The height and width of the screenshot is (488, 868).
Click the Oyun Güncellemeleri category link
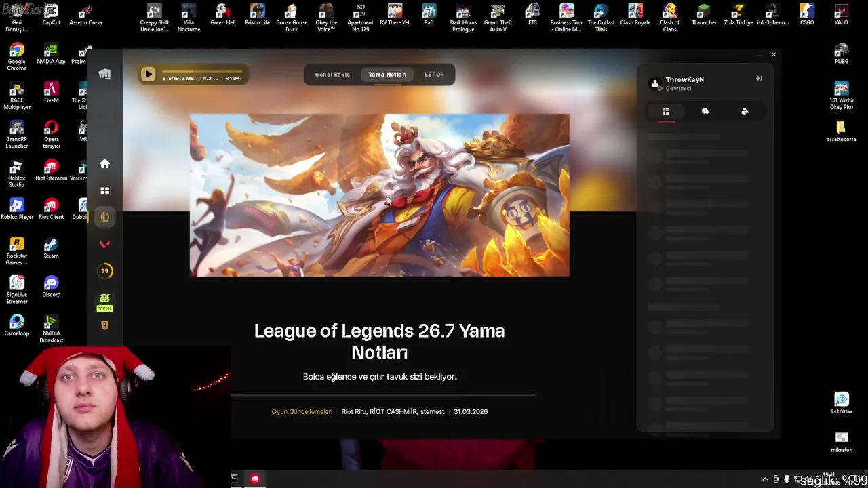pos(302,411)
